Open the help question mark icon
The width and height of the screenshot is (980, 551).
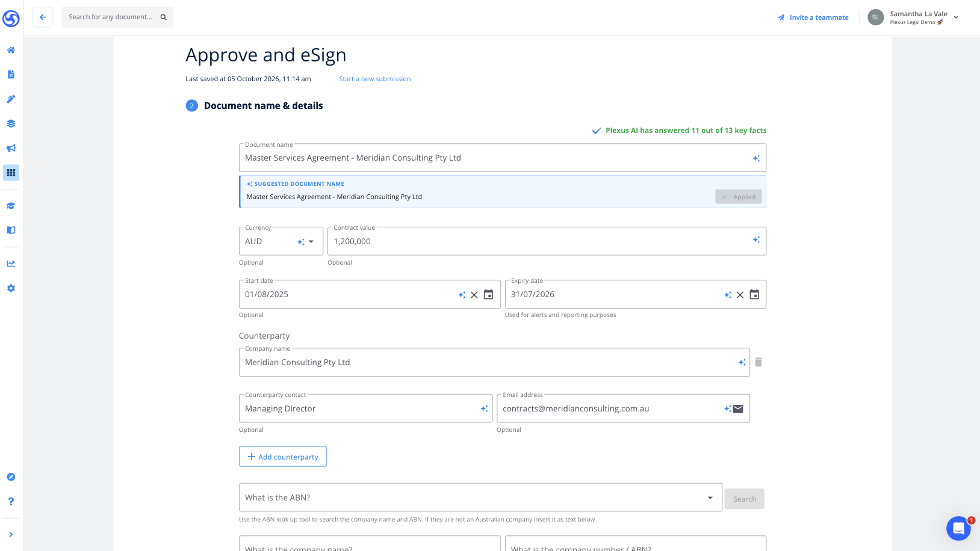click(x=11, y=501)
